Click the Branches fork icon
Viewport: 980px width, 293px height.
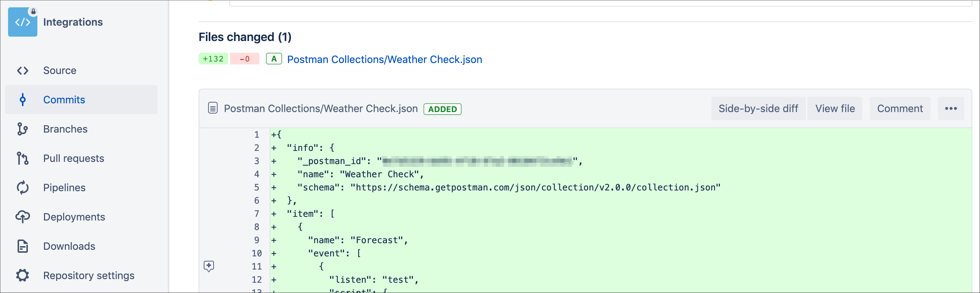point(22,129)
